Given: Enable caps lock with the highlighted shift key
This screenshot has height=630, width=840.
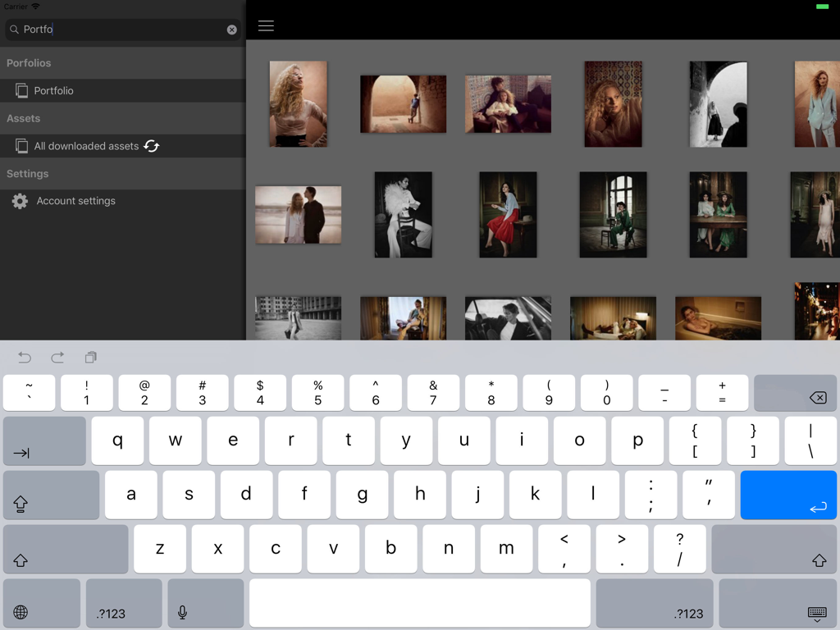Looking at the screenshot, I should click(x=51, y=495).
